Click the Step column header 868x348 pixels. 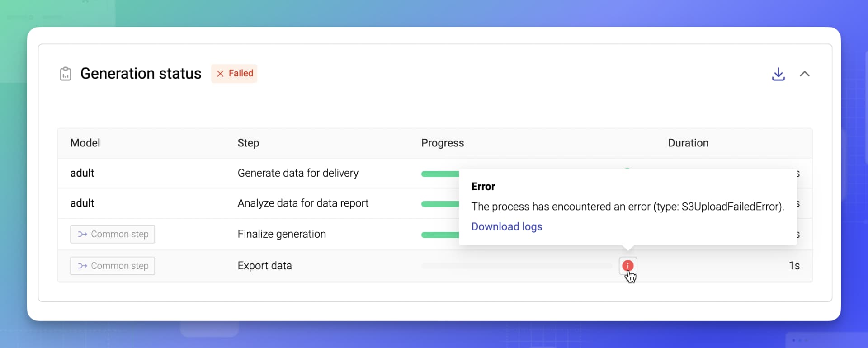click(248, 143)
